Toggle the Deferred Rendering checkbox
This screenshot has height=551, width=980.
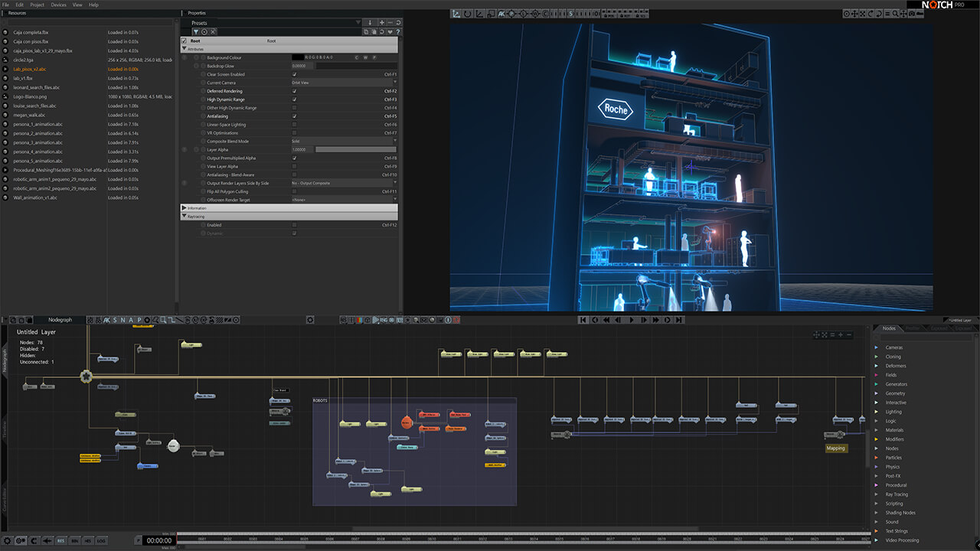point(295,91)
